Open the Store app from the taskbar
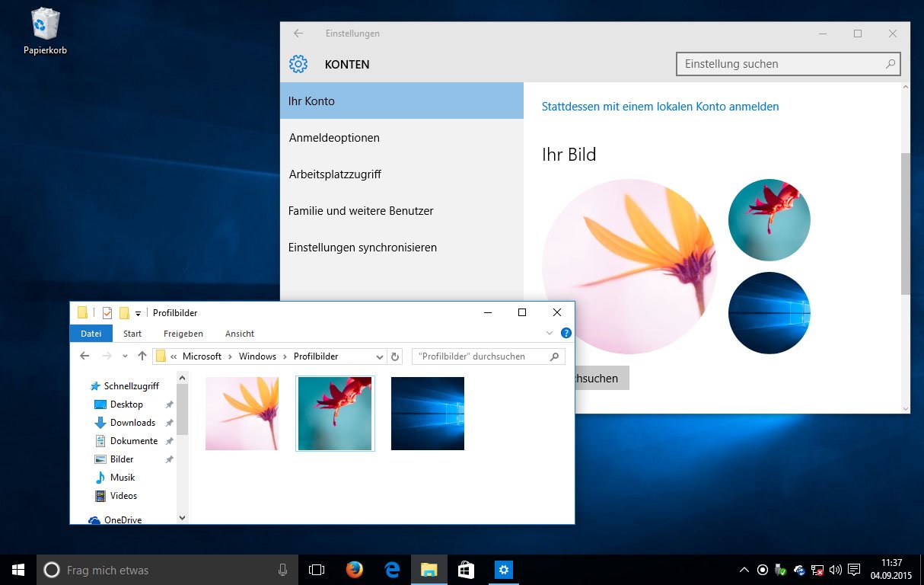The height and width of the screenshot is (585, 924). coord(465,569)
